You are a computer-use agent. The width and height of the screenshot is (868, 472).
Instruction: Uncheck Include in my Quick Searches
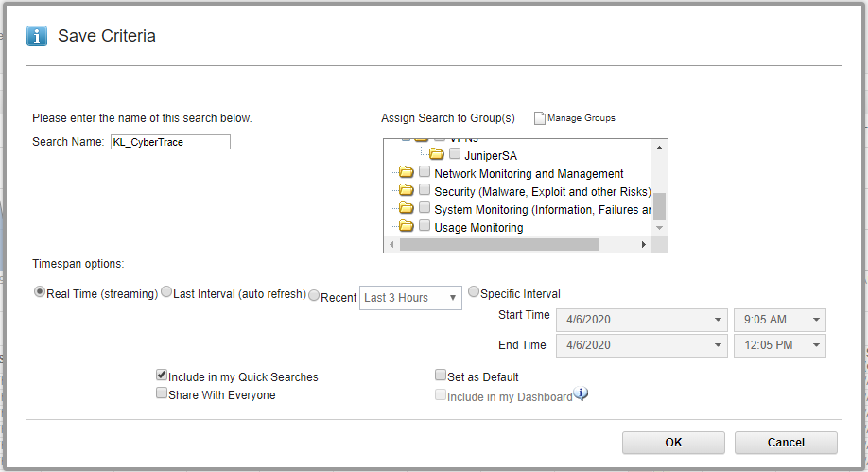(162, 376)
